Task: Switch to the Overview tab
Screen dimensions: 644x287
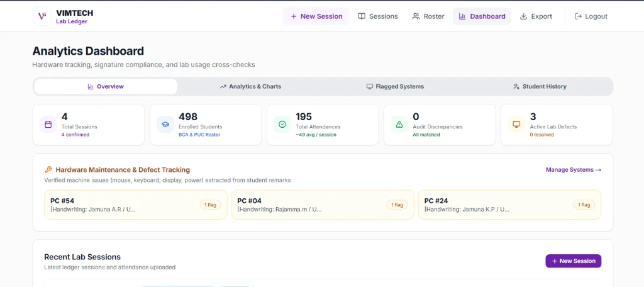Action: [x=106, y=86]
